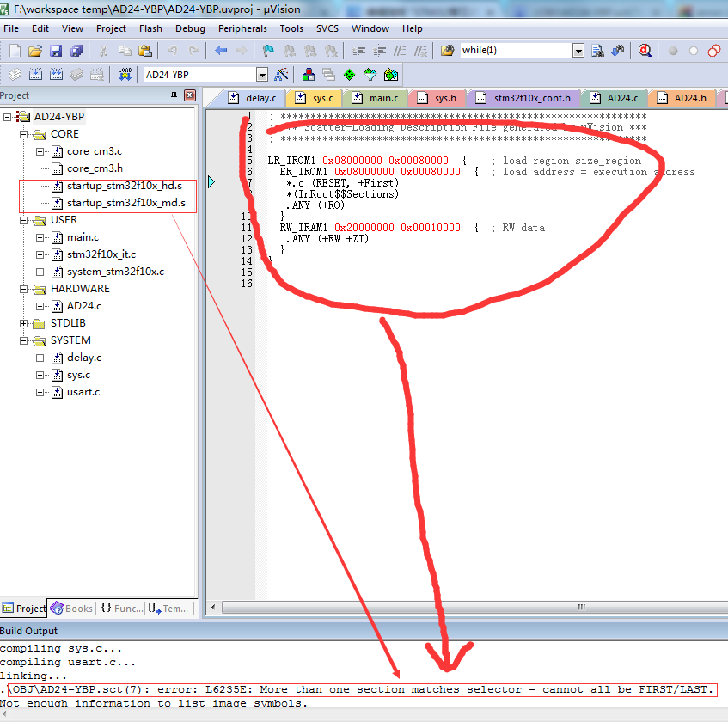Open Options for Target with the wand icon
This screenshot has width=728, height=722.
(281, 74)
